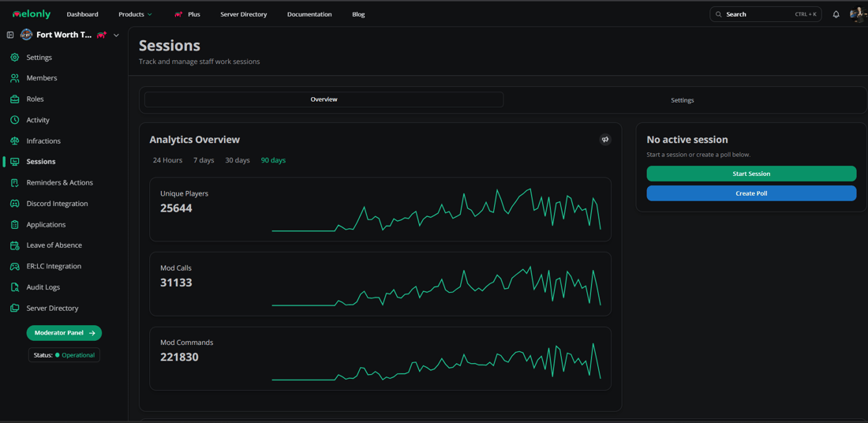Screen dimensions: 868x423
Task: Open Discord Integration in sidebar
Action: (x=57, y=204)
